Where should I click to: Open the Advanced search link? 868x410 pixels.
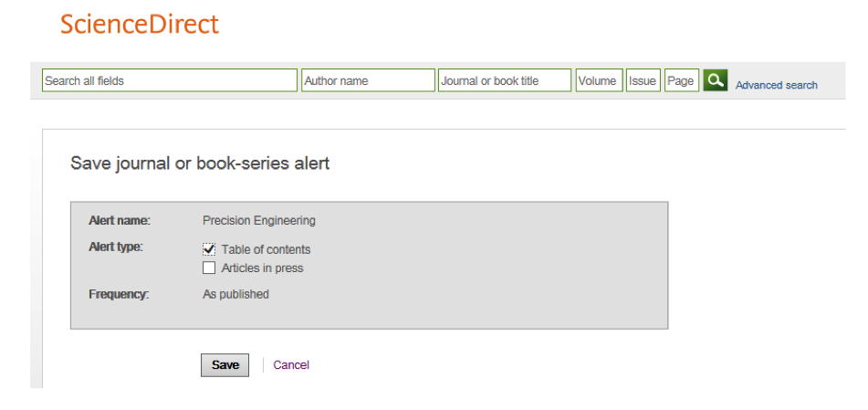click(x=776, y=85)
